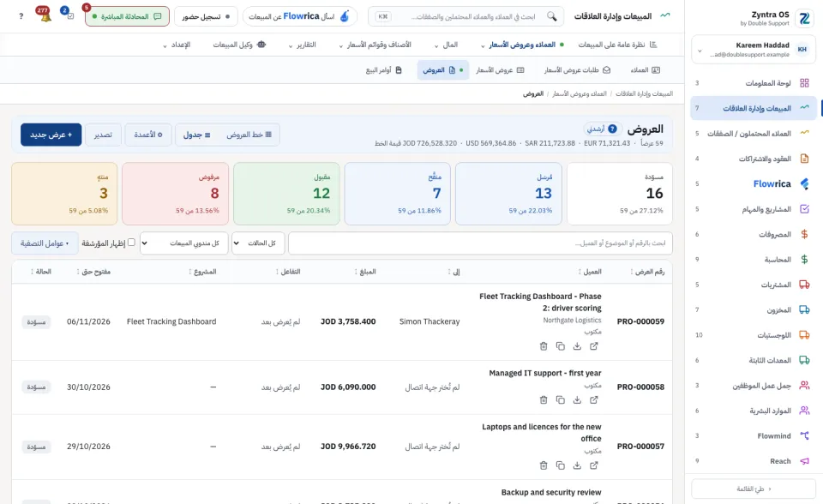823x504 pixels.
Task: Open وكيل المبيعات sales agent tab
Action: click(x=239, y=45)
